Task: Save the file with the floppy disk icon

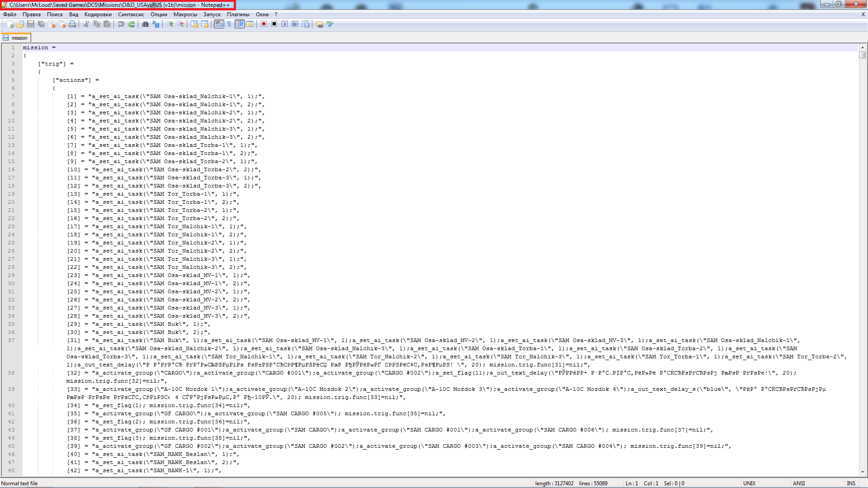Action: 31,24
